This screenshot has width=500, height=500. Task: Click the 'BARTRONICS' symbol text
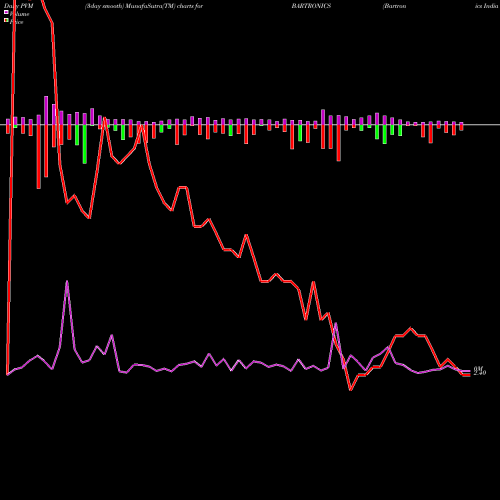[x=311, y=6]
